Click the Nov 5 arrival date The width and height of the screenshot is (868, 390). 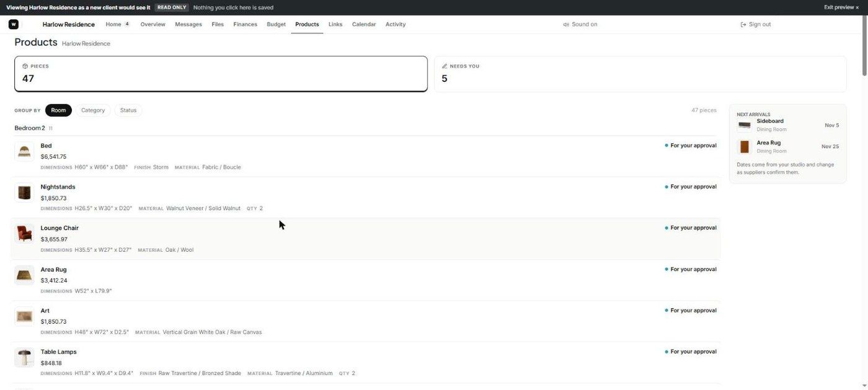pyautogui.click(x=831, y=125)
